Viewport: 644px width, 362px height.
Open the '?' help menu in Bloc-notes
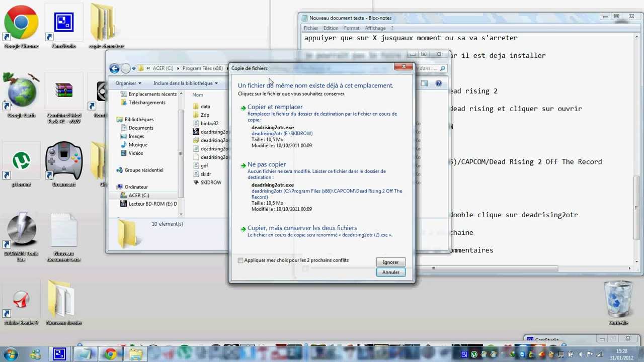click(392, 28)
